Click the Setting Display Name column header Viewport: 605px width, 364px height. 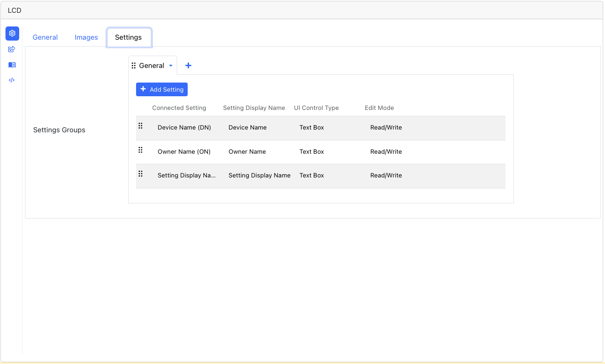tap(254, 108)
